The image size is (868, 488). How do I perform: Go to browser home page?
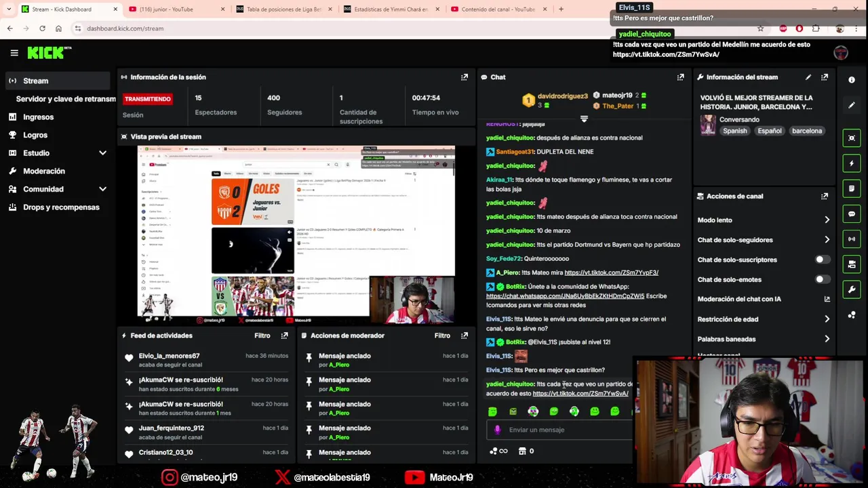(x=58, y=28)
